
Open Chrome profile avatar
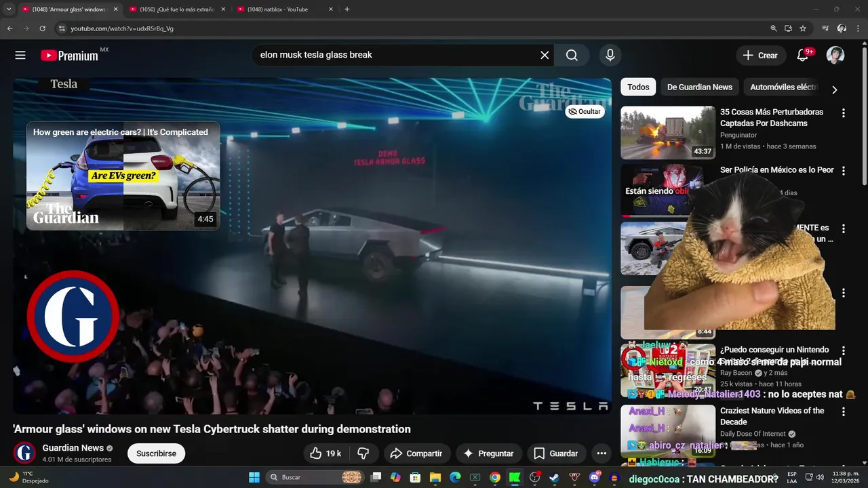842,28
